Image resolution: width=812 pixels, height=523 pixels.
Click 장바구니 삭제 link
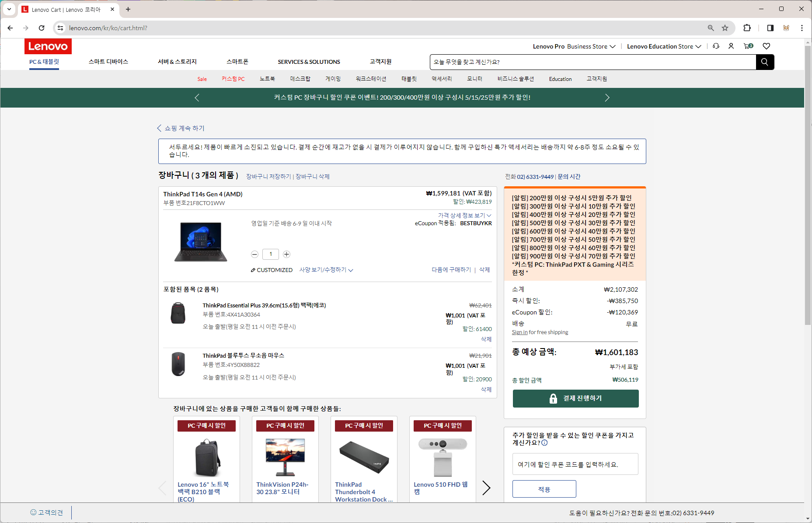point(313,176)
